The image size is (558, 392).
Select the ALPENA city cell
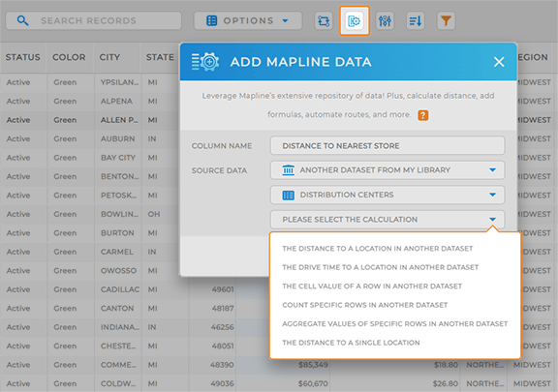click(x=118, y=101)
